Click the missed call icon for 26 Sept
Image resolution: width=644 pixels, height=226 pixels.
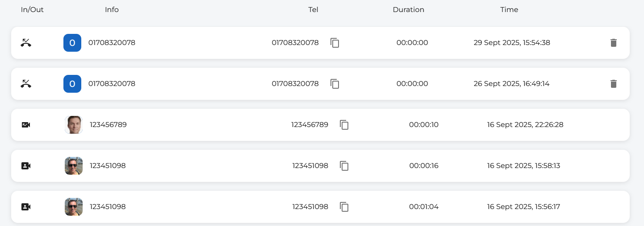pos(26,84)
